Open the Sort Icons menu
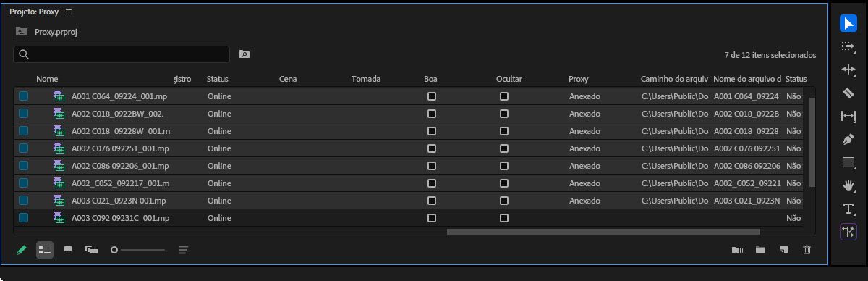This screenshot has height=281, width=868. (183, 250)
